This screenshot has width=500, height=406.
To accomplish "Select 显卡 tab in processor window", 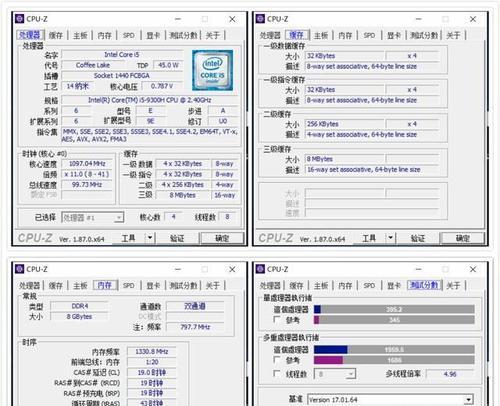I will [153, 35].
